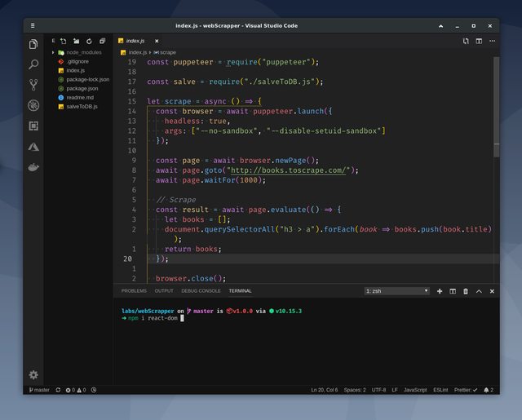Open the editor's more actions menu
The width and height of the screenshot is (522, 420).
(492, 40)
